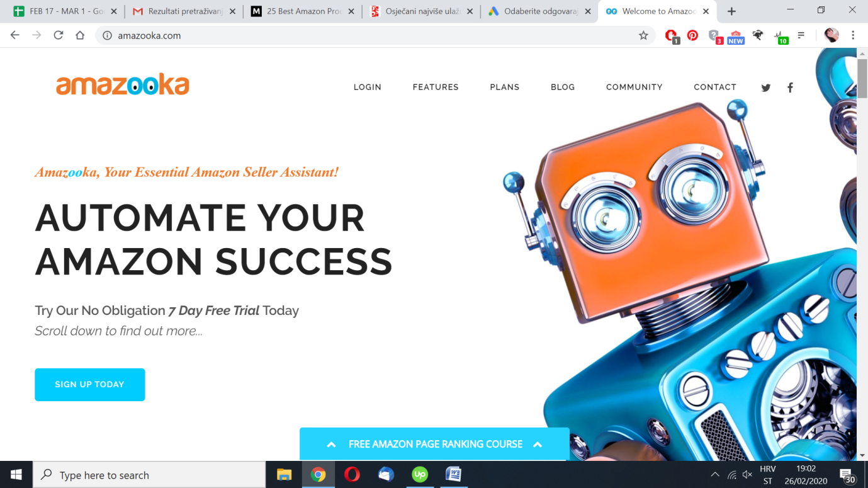
Task: Go to the LOGIN link
Action: click(368, 88)
